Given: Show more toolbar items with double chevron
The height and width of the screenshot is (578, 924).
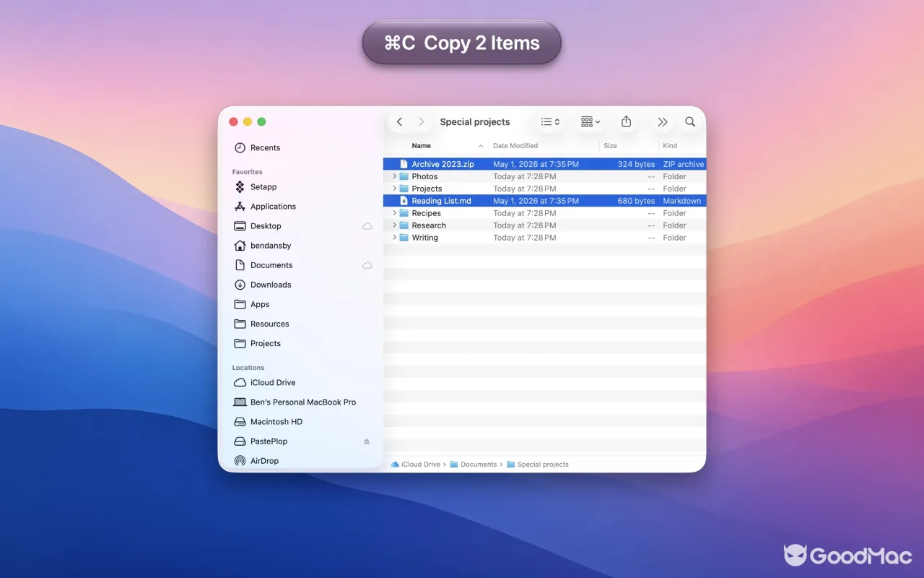Looking at the screenshot, I should click(x=663, y=122).
